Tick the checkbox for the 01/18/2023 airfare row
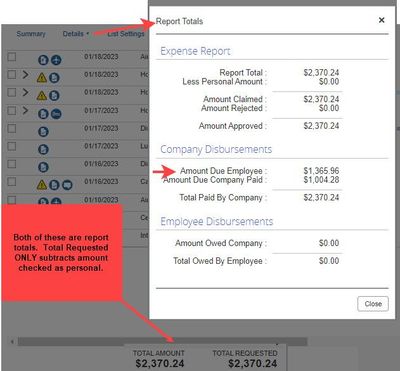 point(12,57)
